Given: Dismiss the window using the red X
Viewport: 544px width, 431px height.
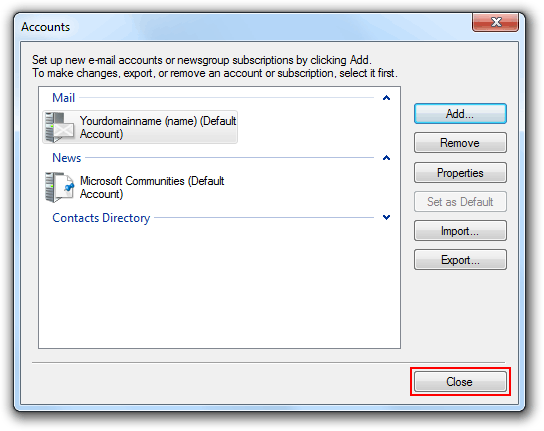Looking at the screenshot, I should coord(495,23).
